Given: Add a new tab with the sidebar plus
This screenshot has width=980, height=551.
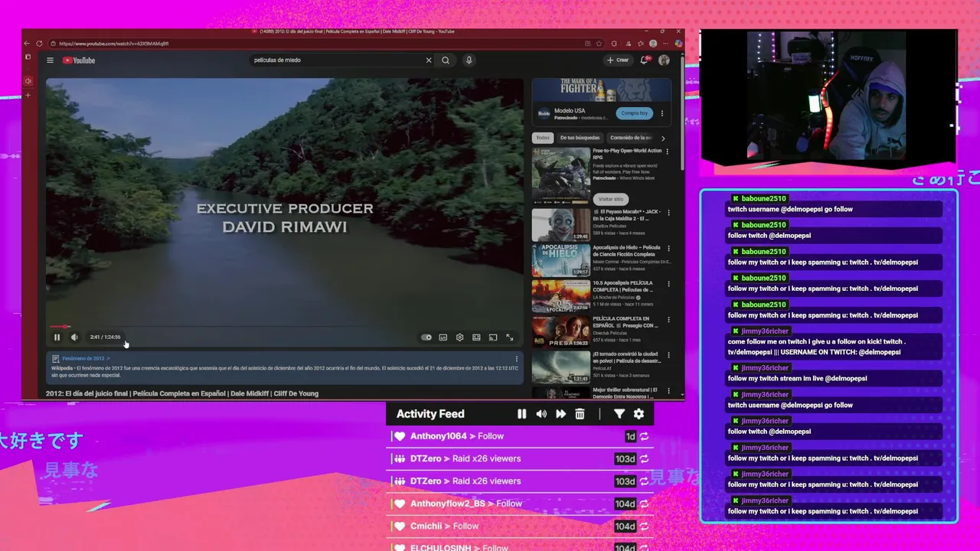Looking at the screenshot, I should click(x=28, y=96).
